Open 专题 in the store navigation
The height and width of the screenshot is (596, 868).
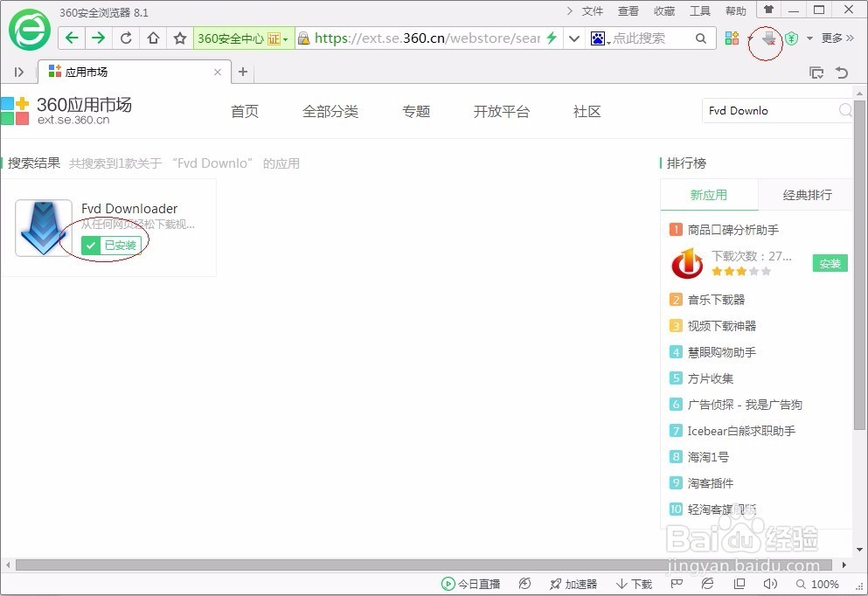(x=416, y=111)
